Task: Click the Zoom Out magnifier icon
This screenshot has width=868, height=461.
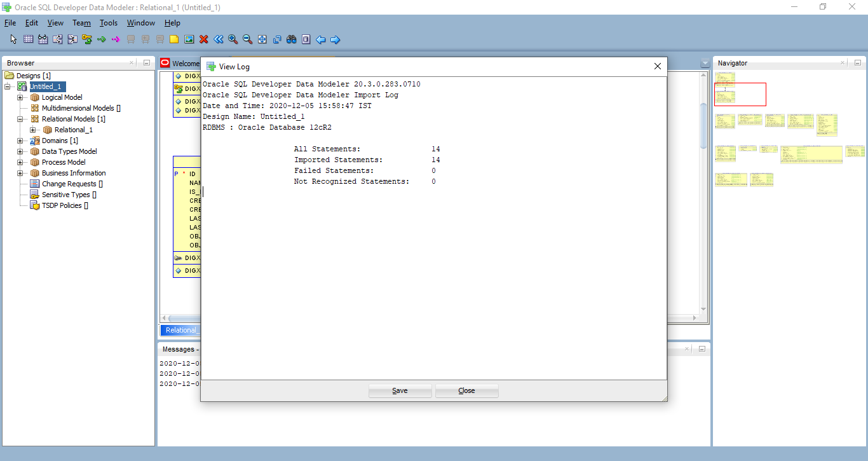Action: tap(248, 39)
